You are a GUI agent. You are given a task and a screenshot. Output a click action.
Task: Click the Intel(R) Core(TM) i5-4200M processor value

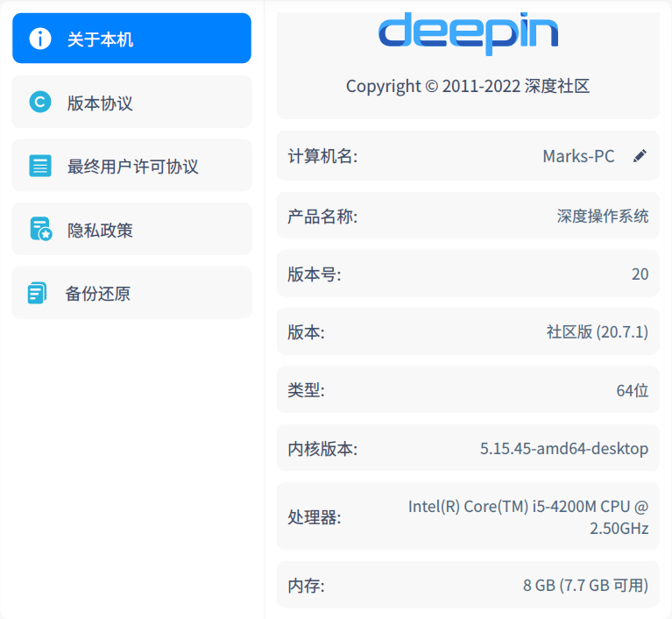pos(528,517)
